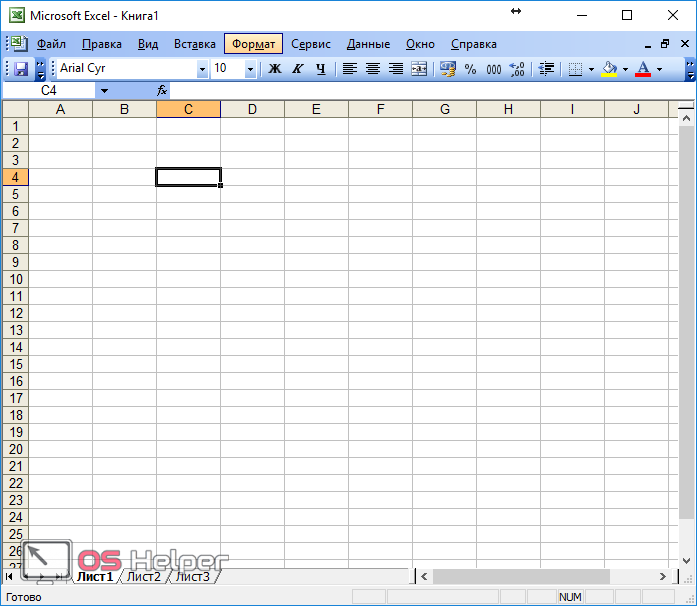The width and height of the screenshot is (697, 606).
Task: Close the workbook Книга1 (inner X)
Action: click(x=685, y=44)
